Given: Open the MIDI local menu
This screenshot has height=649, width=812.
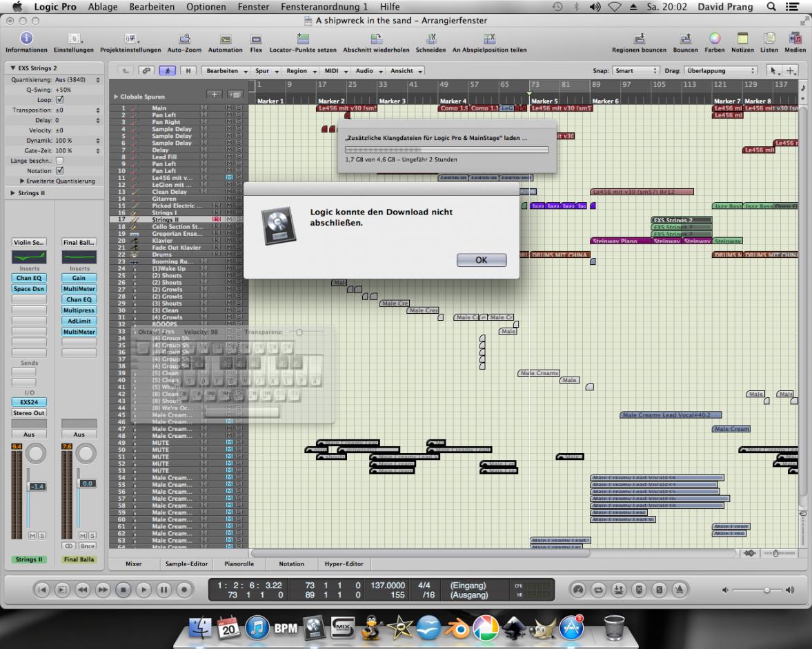Looking at the screenshot, I should 335,71.
